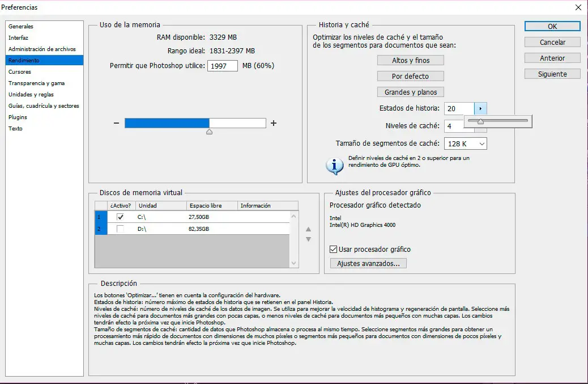Click the blue memory usage bar
The height and width of the screenshot is (384, 588).
click(167, 123)
